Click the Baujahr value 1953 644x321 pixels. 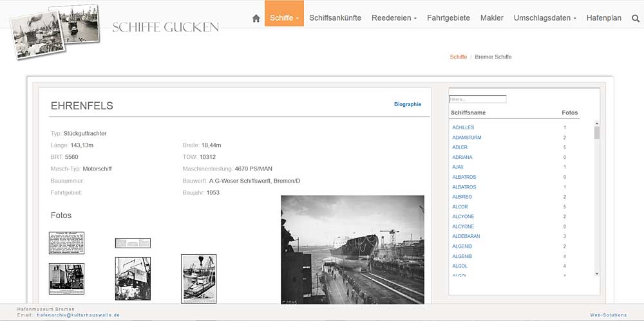click(x=213, y=192)
